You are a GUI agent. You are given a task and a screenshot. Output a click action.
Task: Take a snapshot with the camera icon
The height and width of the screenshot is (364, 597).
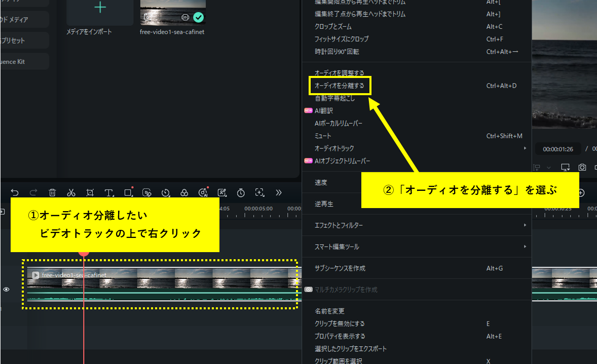[583, 167]
